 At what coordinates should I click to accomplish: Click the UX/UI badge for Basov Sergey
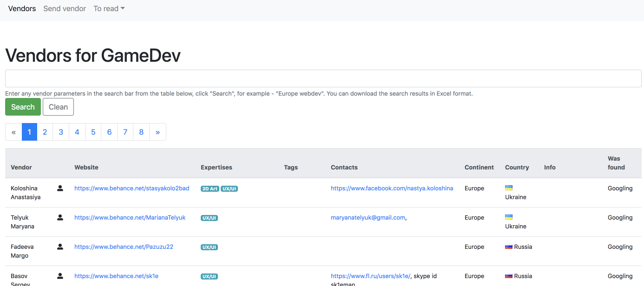pos(209,276)
